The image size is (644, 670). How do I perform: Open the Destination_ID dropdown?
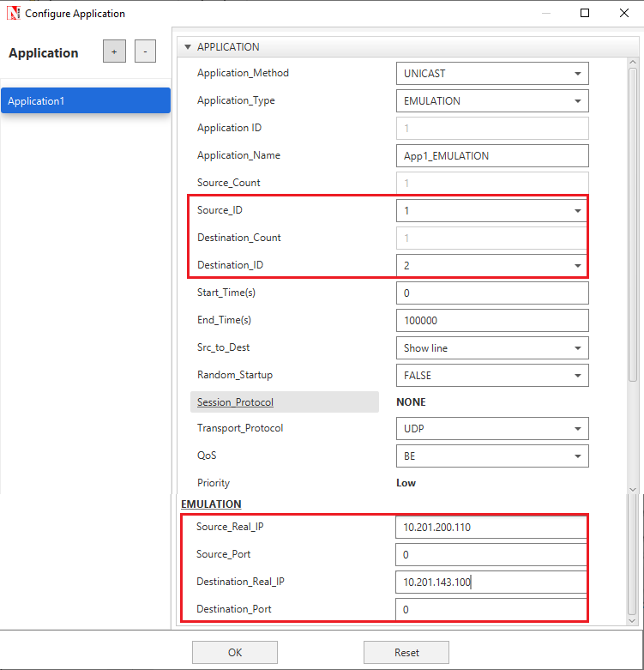point(491,266)
